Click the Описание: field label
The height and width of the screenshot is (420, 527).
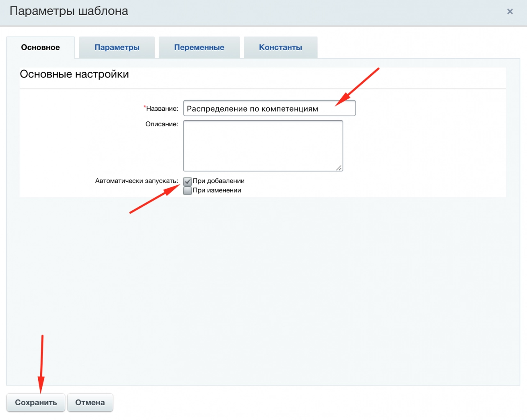point(162,124)
